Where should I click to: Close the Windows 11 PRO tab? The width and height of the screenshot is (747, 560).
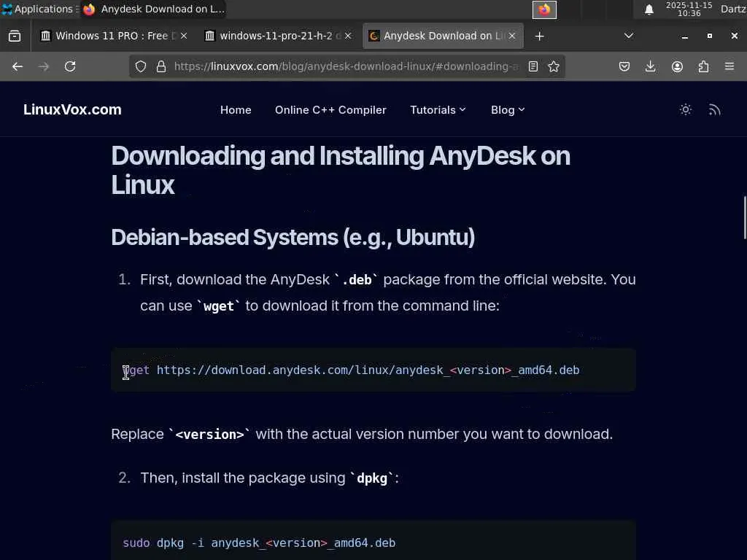point(184,36)
